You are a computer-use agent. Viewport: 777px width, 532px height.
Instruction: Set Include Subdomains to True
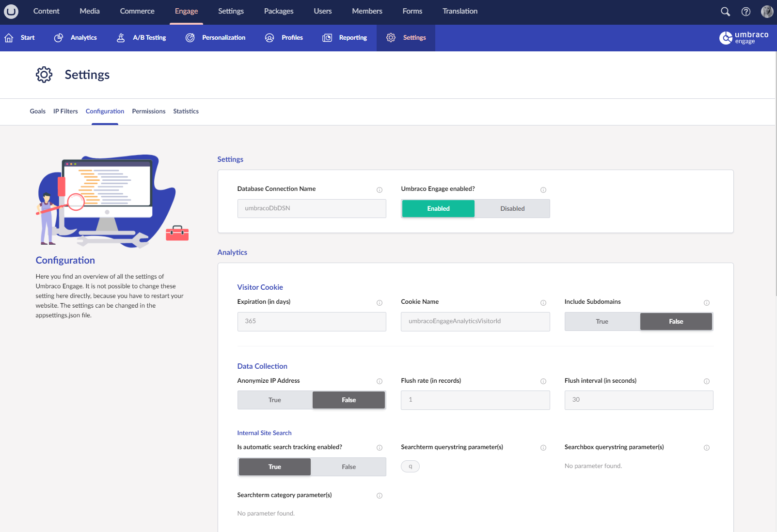(x=602, y=321)
